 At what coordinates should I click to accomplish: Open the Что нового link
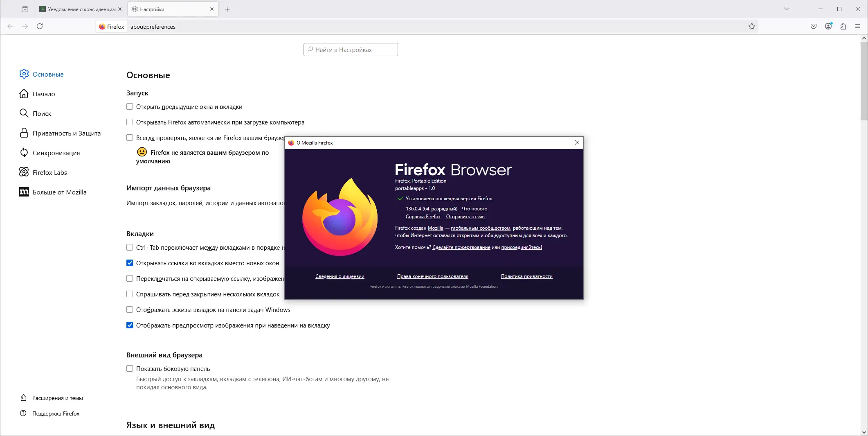click(474, 209)
